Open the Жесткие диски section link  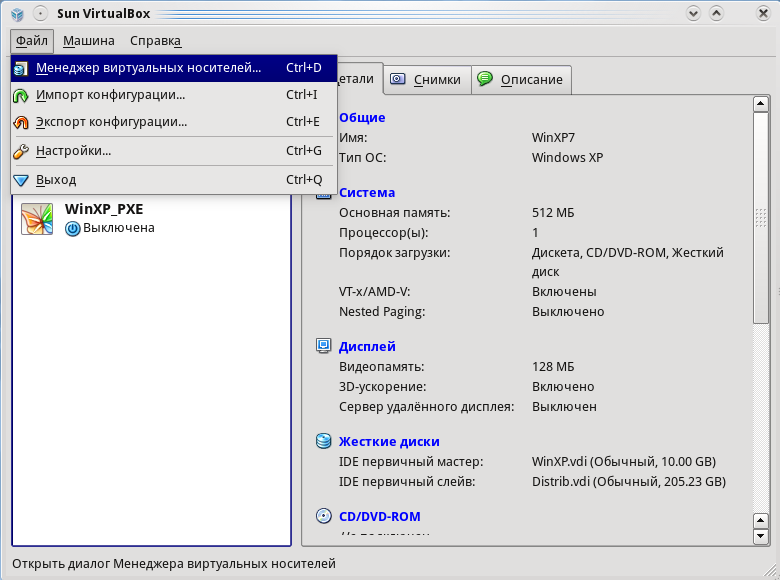coord(390,442)
